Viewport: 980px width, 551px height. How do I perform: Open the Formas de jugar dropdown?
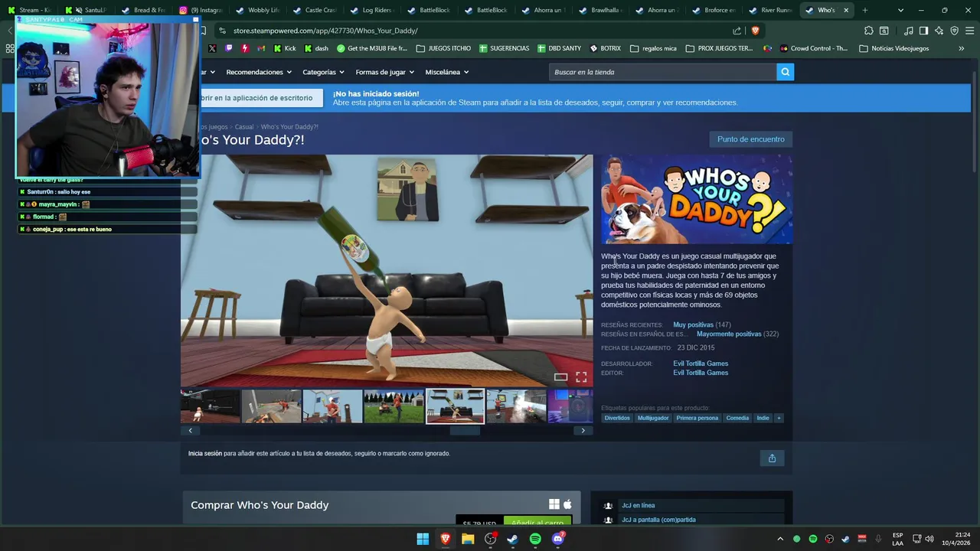(x=384, y=72)
